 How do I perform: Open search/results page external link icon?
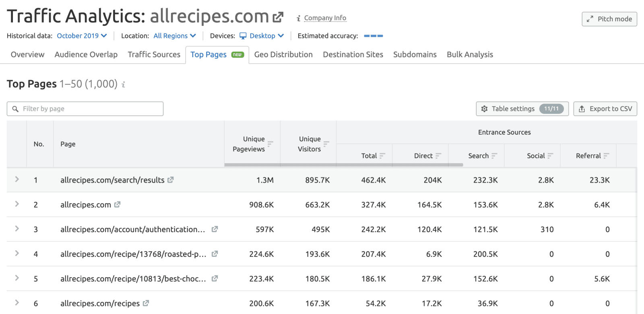(x=171, y=180)
